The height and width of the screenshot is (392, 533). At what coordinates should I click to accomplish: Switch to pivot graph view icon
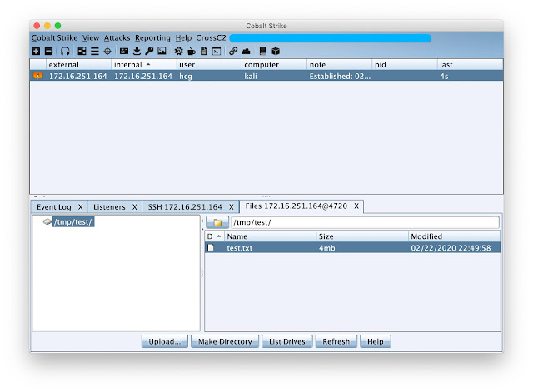pyautogui.click(x=82, y=52)
